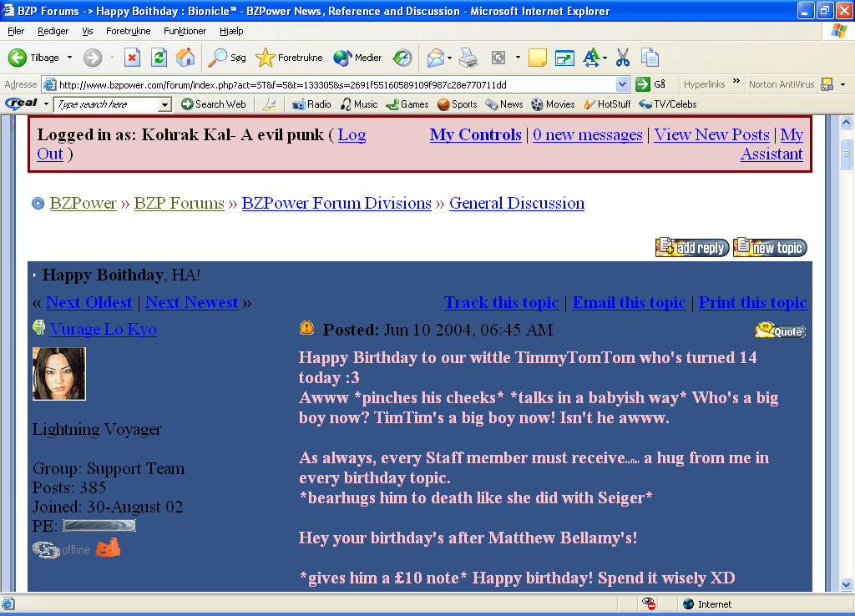Click the Cut scissors toolbar icon

(x=623, y=58)
